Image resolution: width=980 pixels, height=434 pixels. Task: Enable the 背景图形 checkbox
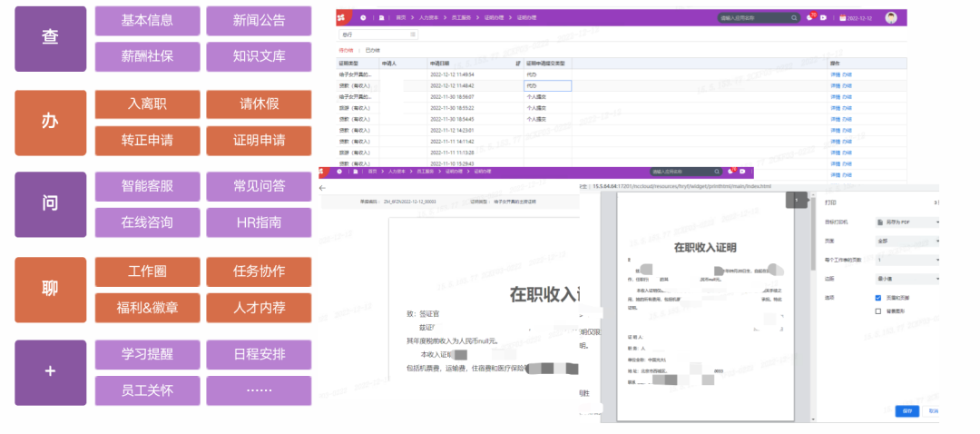pos(877,311)
